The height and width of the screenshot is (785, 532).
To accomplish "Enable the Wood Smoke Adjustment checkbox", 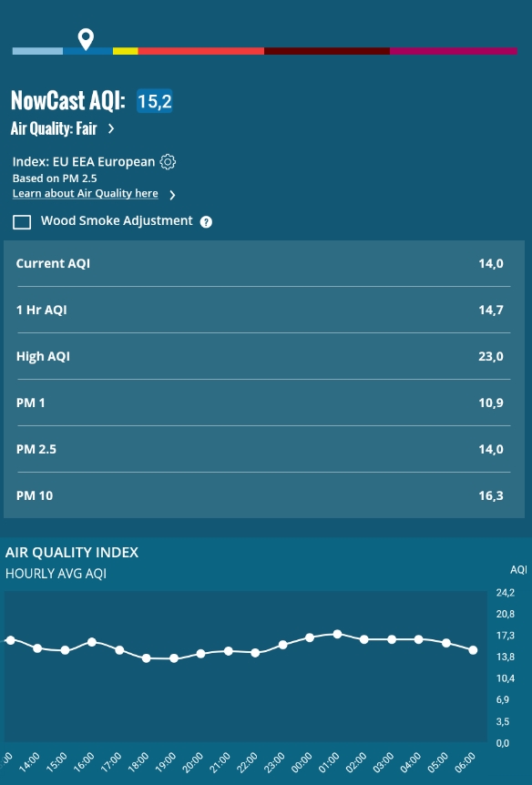I will point(22,222).
